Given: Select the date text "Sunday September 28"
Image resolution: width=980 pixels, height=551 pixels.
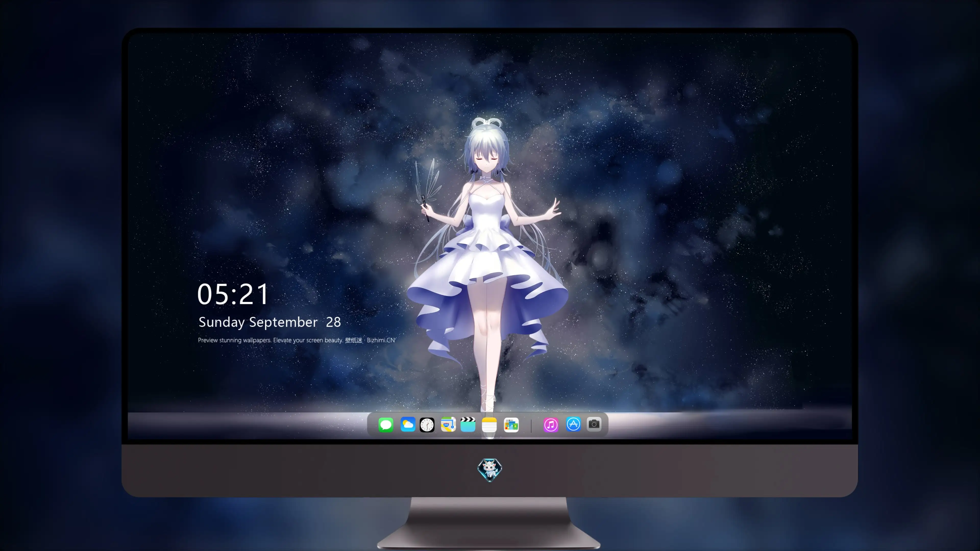Looking at the screenshot, I should click(269, 322).
